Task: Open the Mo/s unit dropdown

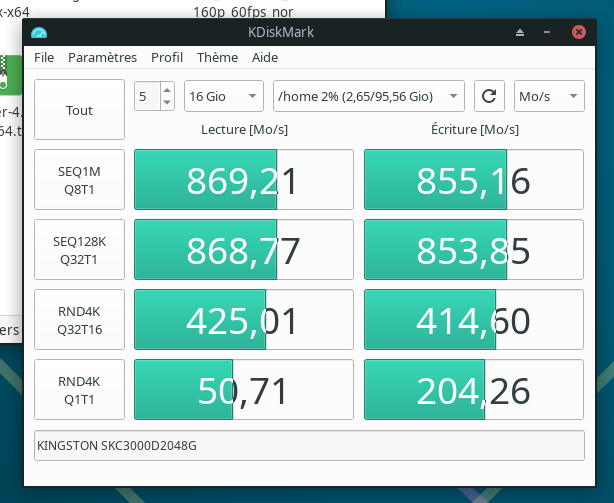Action: point(548,96)
